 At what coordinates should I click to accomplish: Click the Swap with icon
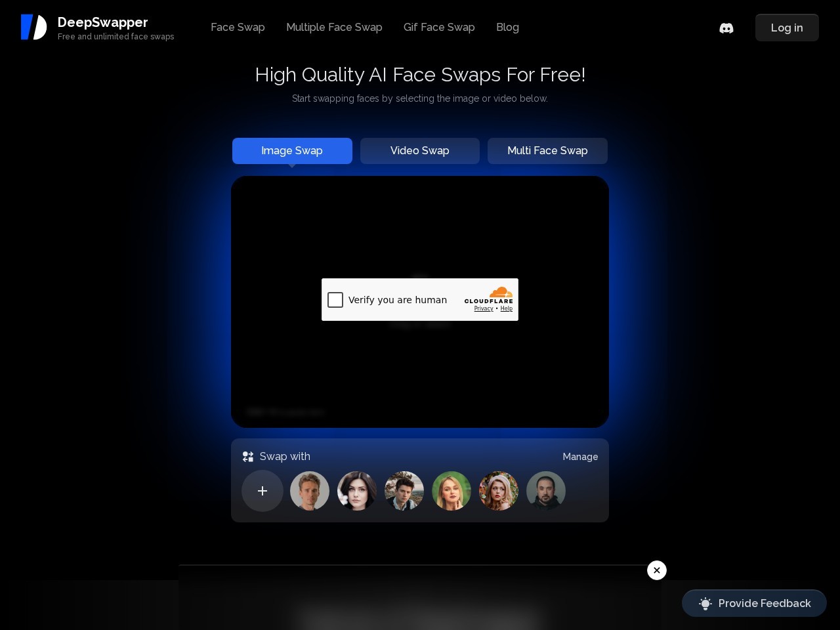(248, 457)
